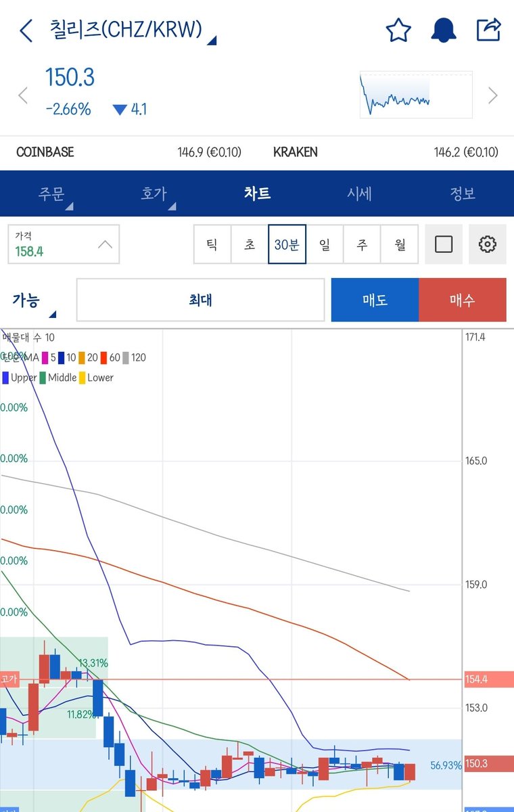
Task: Click the COINBASE price 146.9 entry
Action: coord(128,152)
